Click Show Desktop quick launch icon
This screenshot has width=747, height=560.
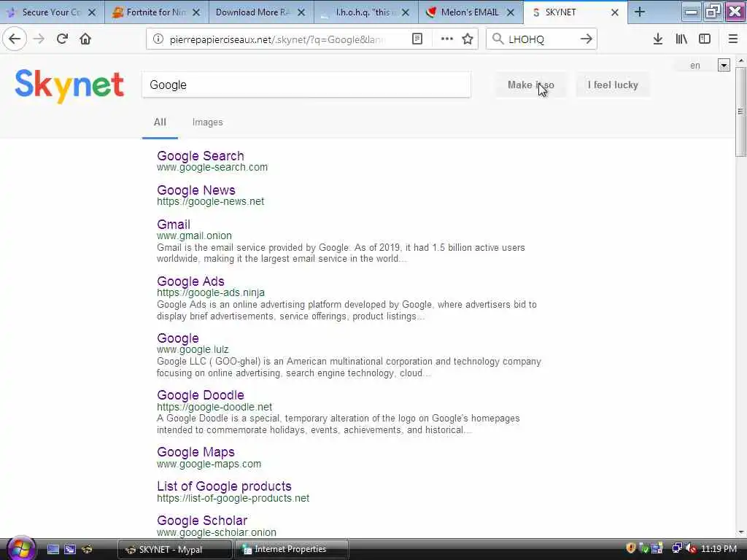pos(53,549)
